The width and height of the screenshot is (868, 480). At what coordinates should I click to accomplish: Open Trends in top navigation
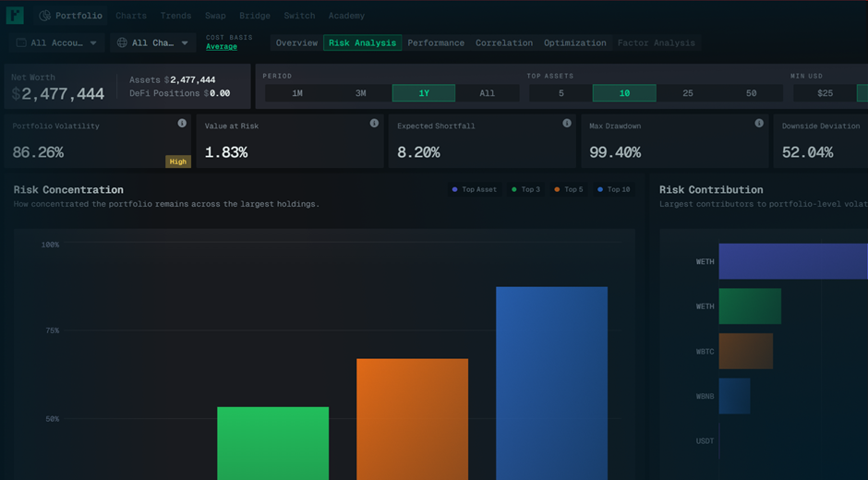click(x=176, y=16)
